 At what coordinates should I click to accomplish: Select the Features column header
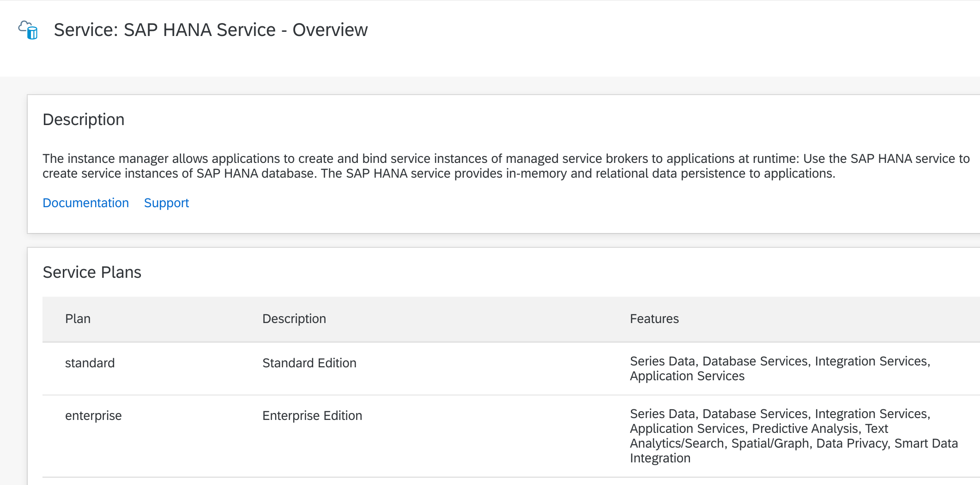tap(654, 319)
